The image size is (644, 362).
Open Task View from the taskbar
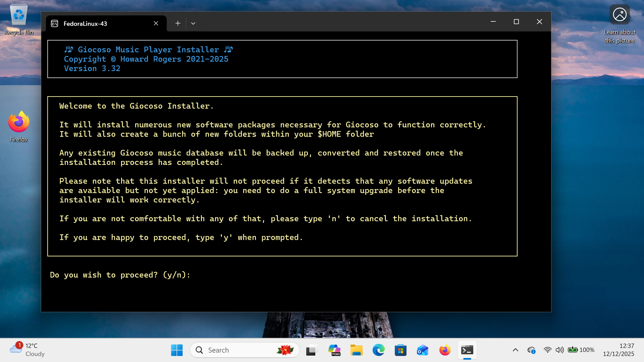312,350
